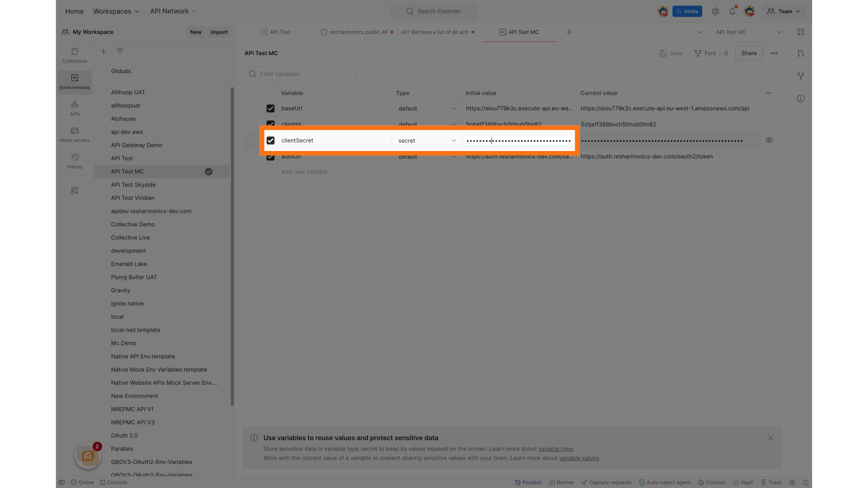Open the configure workspace sidebar grid icon
The image size is (868, 488).
pos(75,191)
